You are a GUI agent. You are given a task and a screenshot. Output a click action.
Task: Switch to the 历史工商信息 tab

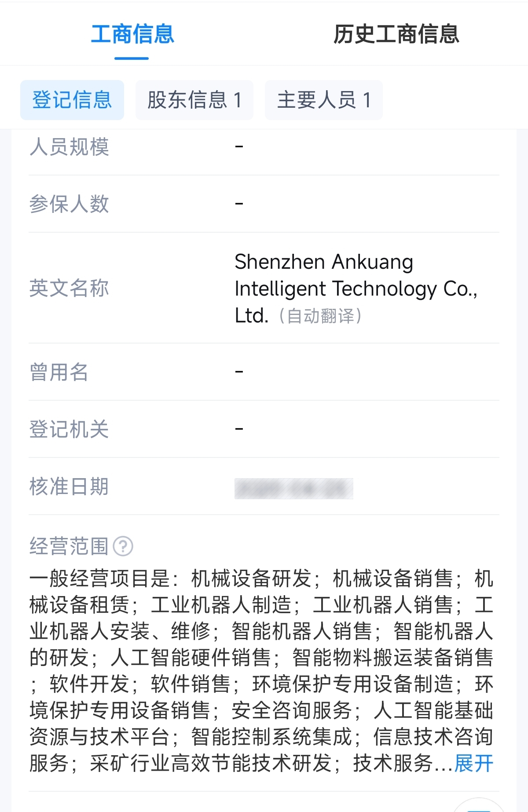click(x=396, y=34)
